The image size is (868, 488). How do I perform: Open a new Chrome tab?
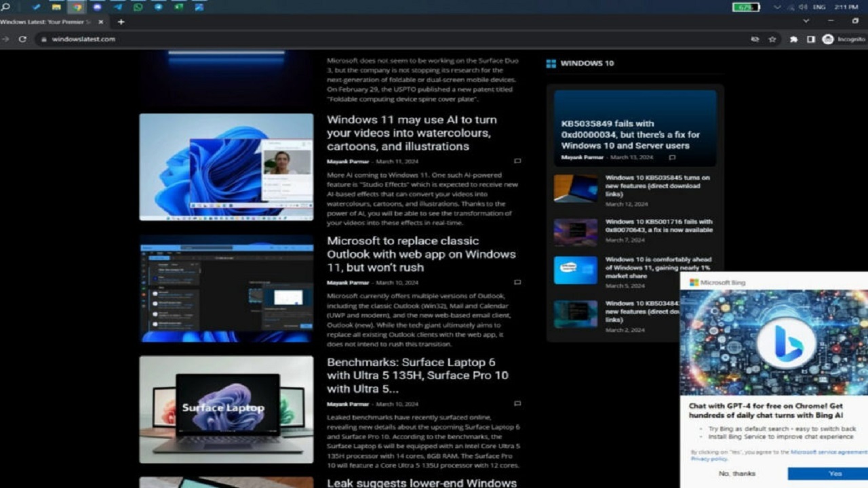click(121, 22)
